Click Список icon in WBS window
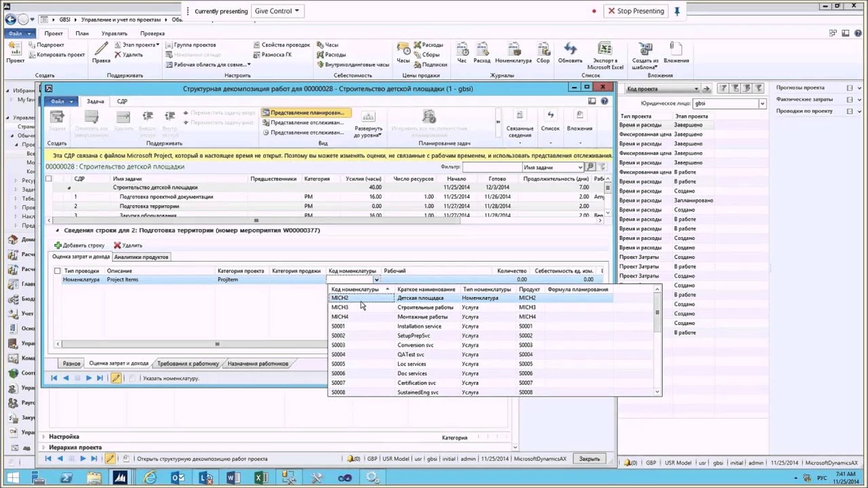This screenshot has height=488, width=868. (x=550, y=121)
